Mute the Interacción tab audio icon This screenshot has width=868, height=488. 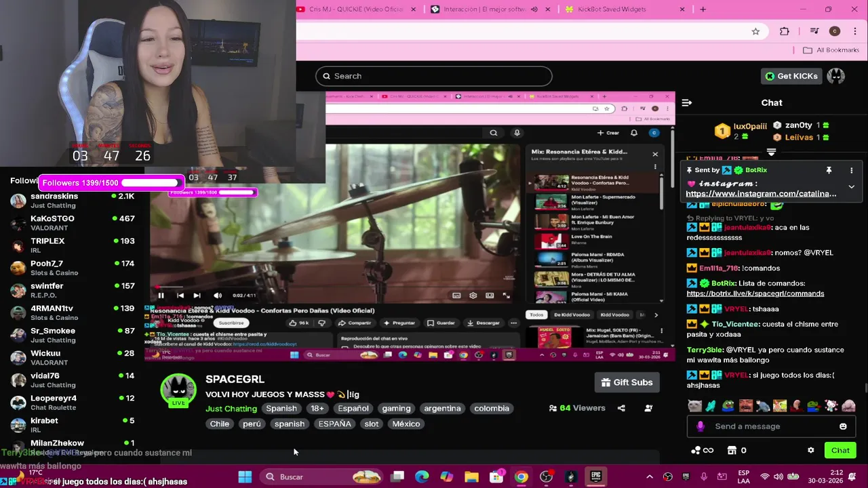tap(534, 9)
